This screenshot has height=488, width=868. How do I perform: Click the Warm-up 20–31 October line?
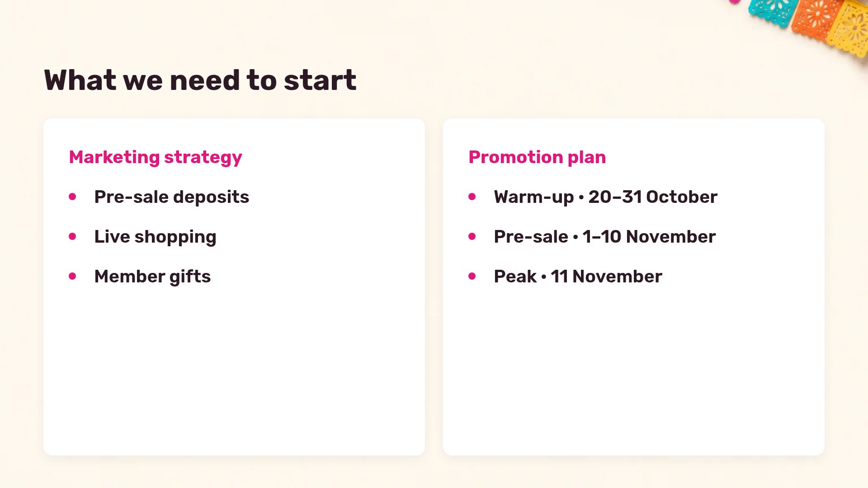pos(605,197)
